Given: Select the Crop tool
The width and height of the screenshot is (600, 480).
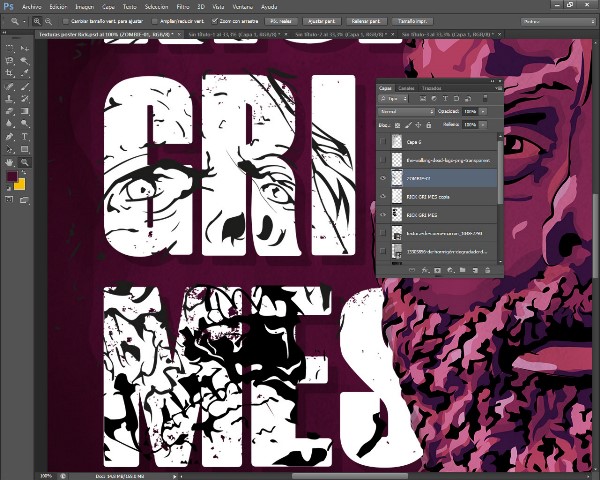Looking at the screenshot, I should click(10, 73).
